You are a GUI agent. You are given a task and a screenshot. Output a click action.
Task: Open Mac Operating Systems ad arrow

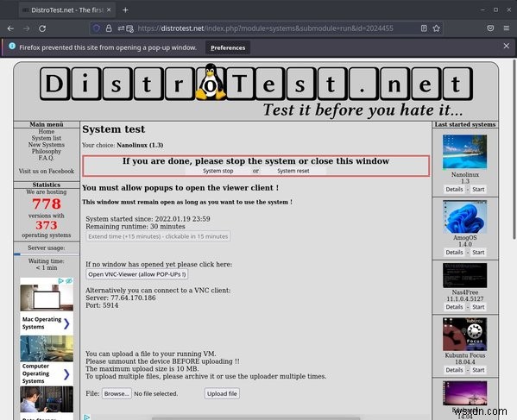[x=66, y=323]
